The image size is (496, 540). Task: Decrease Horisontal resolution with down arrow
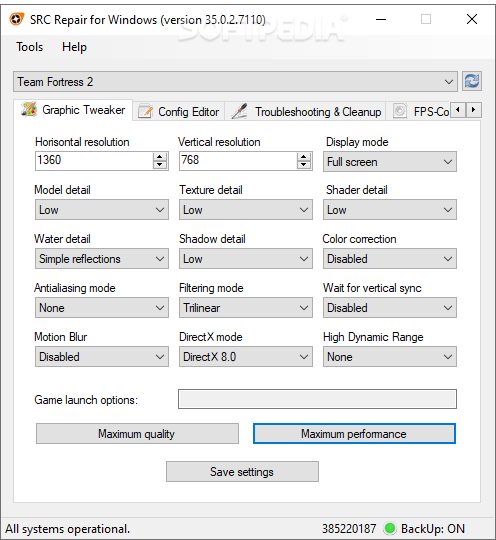click(x=159, y=165)
